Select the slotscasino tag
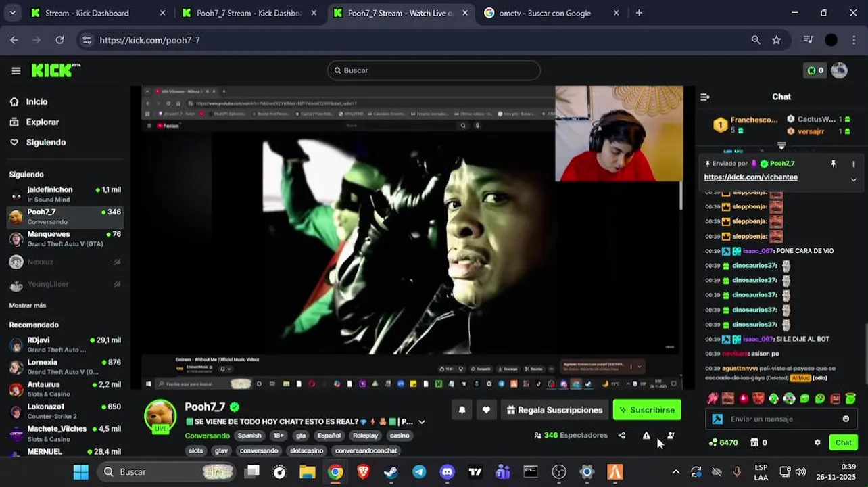 point(307,450)
